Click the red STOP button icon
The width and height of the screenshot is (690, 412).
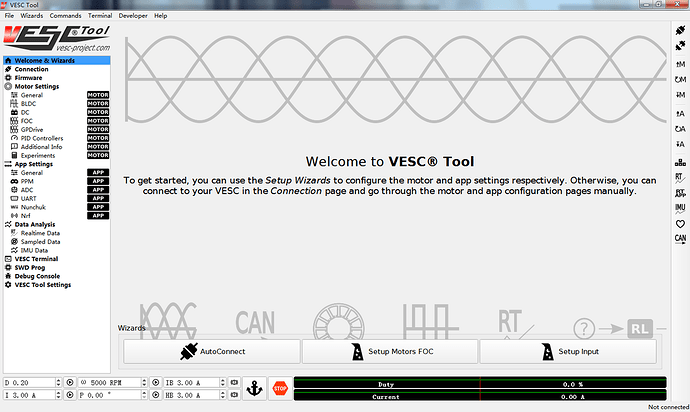coord(280,389)
